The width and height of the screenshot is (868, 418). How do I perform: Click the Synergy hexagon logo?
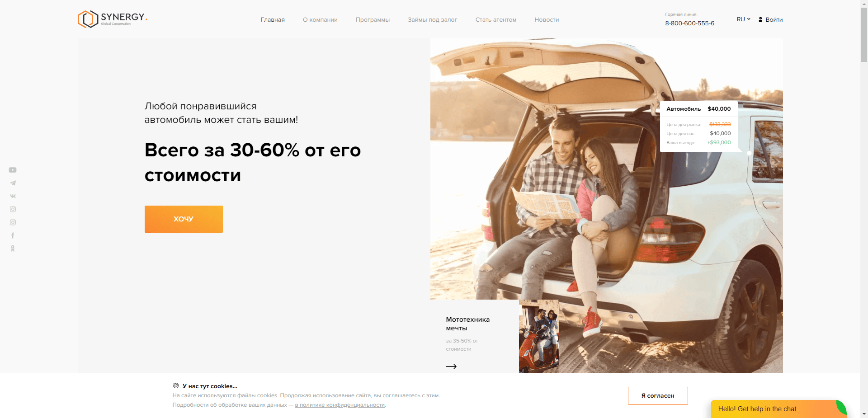tap(88, 19)
